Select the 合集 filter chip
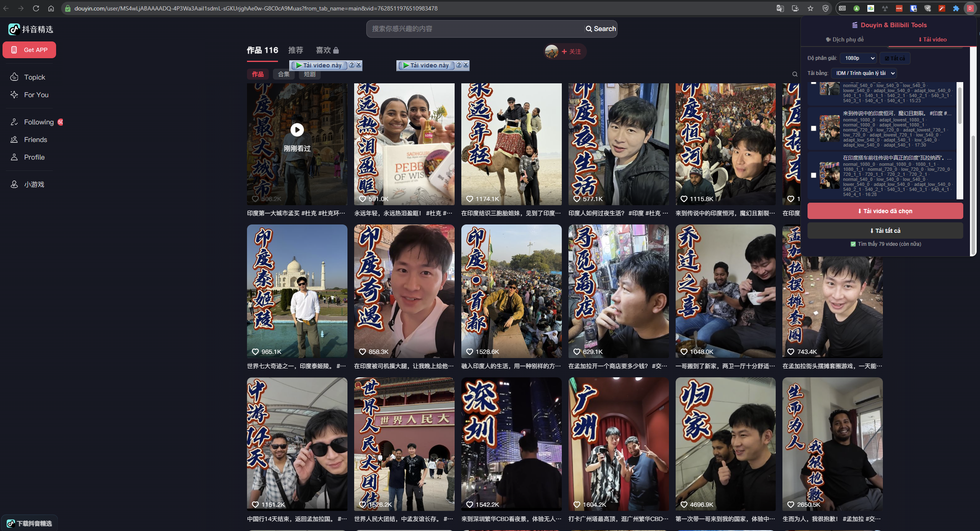Image resolution: width=980 pixels, height=531 pixels. pos(283,74)
